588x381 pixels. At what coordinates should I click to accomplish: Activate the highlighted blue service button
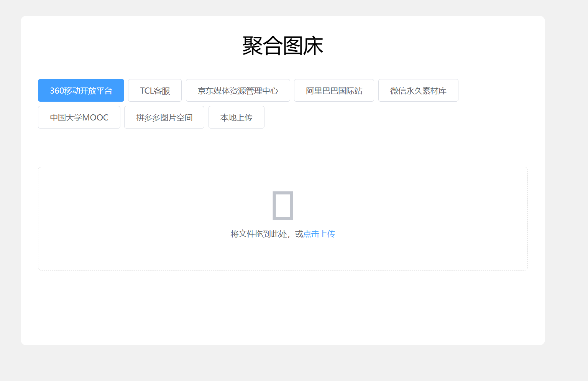tap(81, 90)
